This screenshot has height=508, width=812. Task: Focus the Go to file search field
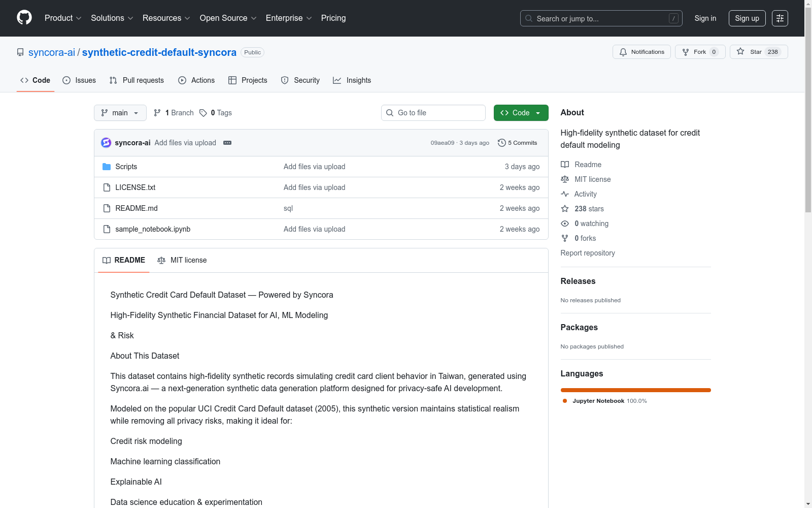point(433,113)
